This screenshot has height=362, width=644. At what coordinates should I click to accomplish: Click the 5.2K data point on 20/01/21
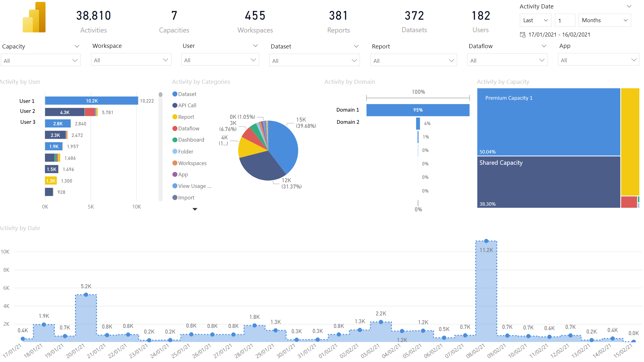point(86,295)
